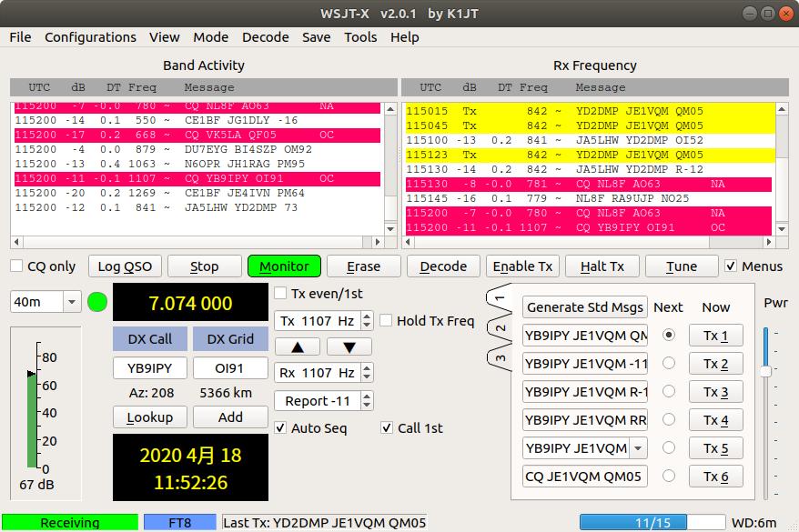
Task: Close the WSJT-X window
Action: [786, 14]
